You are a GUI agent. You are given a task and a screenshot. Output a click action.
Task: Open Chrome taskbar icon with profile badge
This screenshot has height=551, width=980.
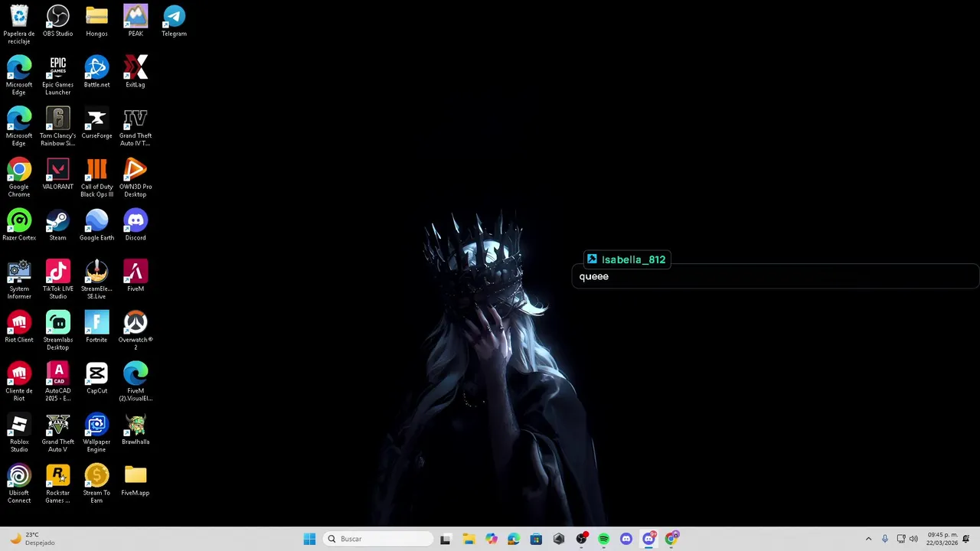[x=671, y=539]
